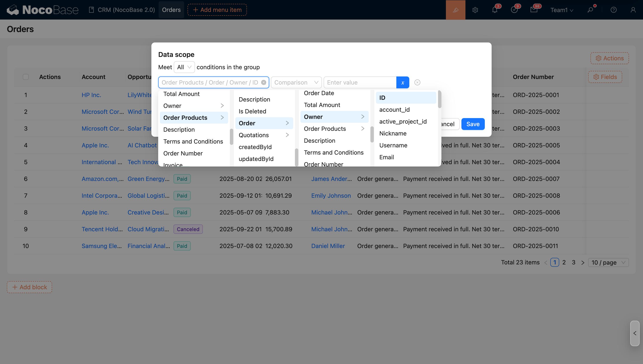Toggle the select-all rows checkbox

[x=26, y=77]
